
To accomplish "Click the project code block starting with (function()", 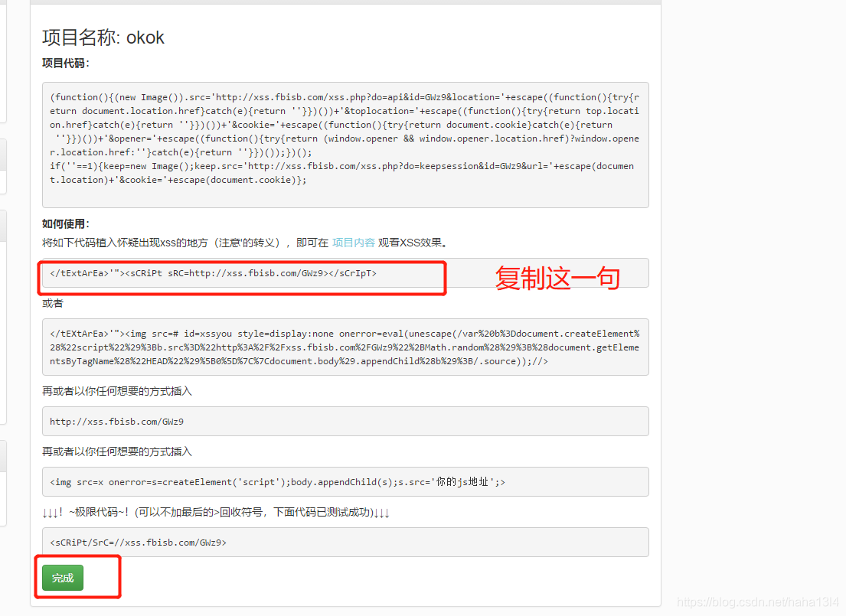I will (345, 145).
